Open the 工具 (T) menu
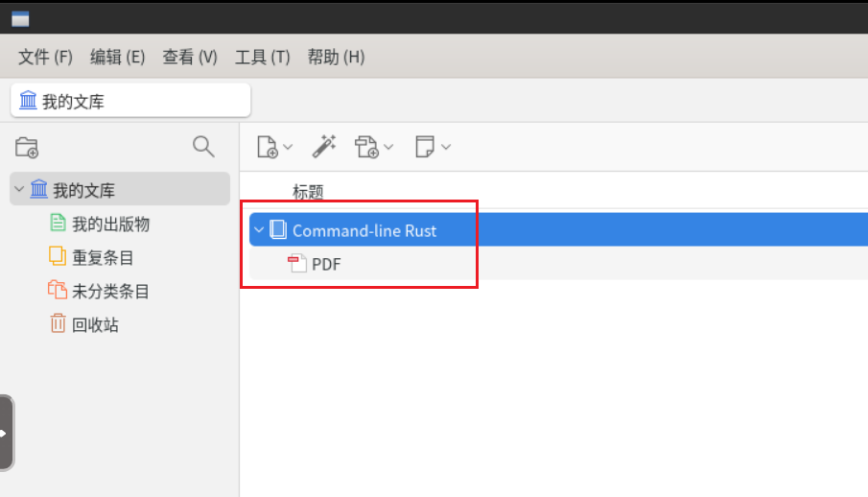This screenshot has height=497, width=868. pyautogui.click(x=263, y=57)
